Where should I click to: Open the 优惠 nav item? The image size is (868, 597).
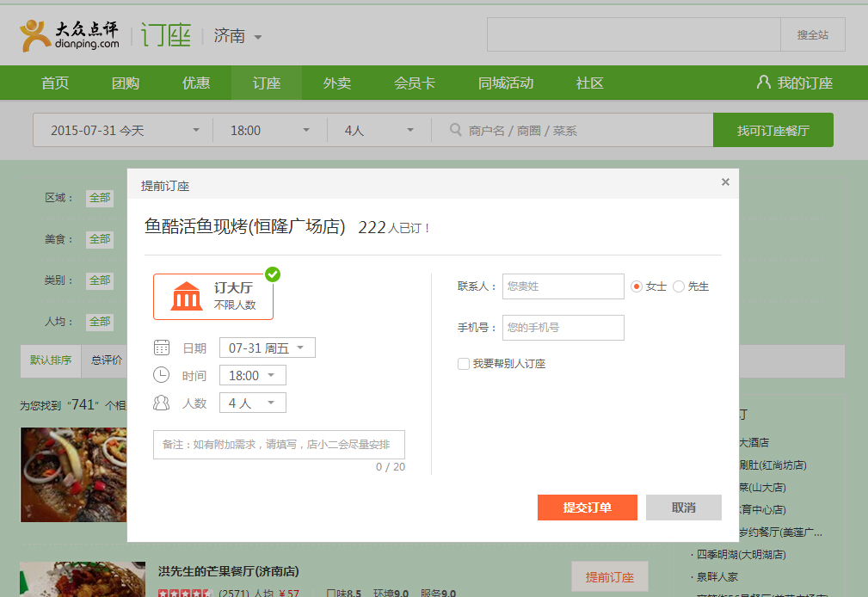pyautogui.click(x=196, y=83)
